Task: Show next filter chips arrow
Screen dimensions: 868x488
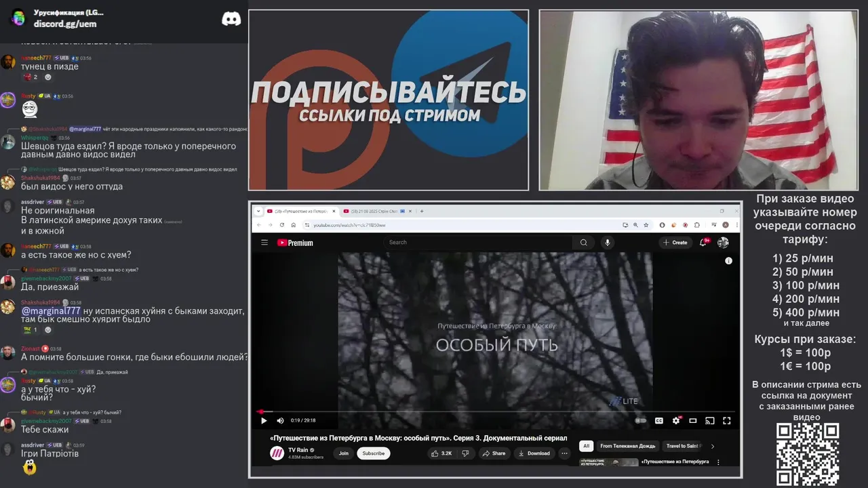Action: [713, 446]
